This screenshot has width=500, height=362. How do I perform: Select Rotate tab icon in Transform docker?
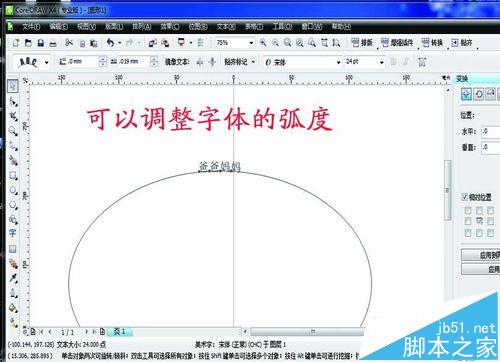tap(479, 94)
